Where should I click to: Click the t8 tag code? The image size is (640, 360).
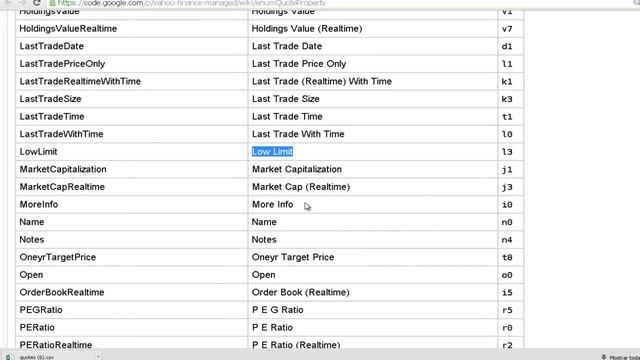tap(507, 257)
